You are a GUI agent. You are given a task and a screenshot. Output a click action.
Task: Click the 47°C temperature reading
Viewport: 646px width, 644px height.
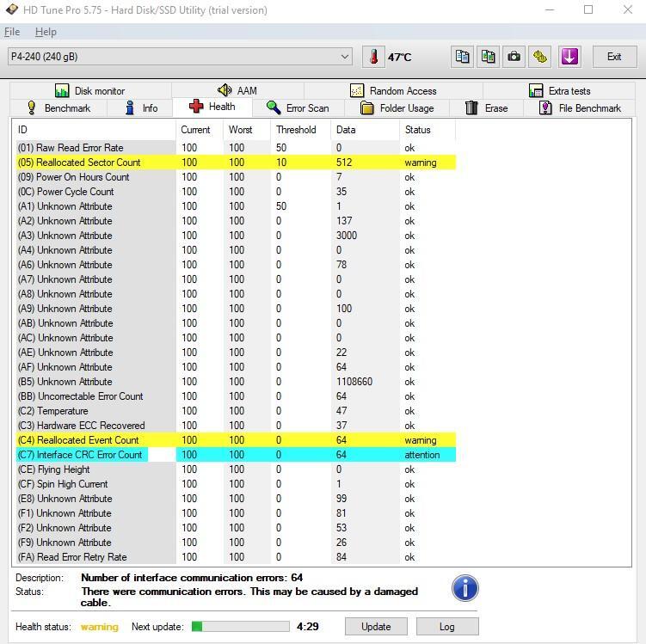[x=400, y=58]
